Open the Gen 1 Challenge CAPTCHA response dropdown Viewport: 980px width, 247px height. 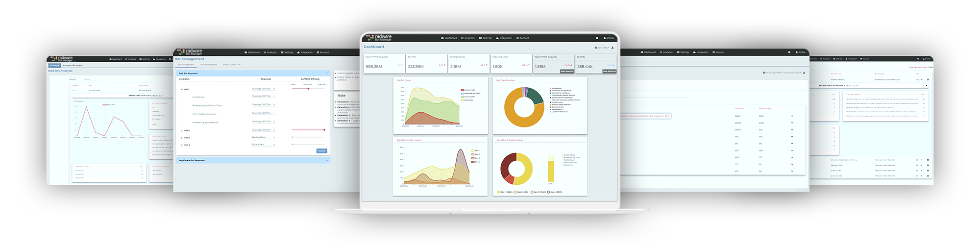click(264, 89)
